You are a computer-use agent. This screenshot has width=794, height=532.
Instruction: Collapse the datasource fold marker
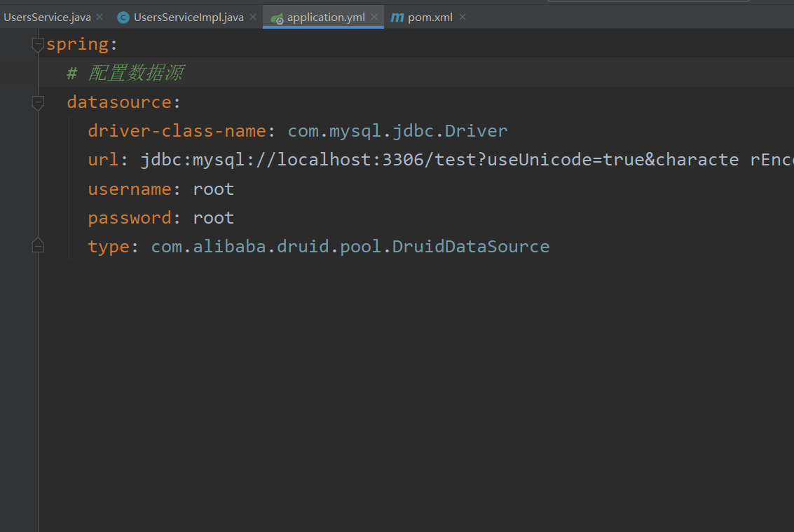[38, 102]
